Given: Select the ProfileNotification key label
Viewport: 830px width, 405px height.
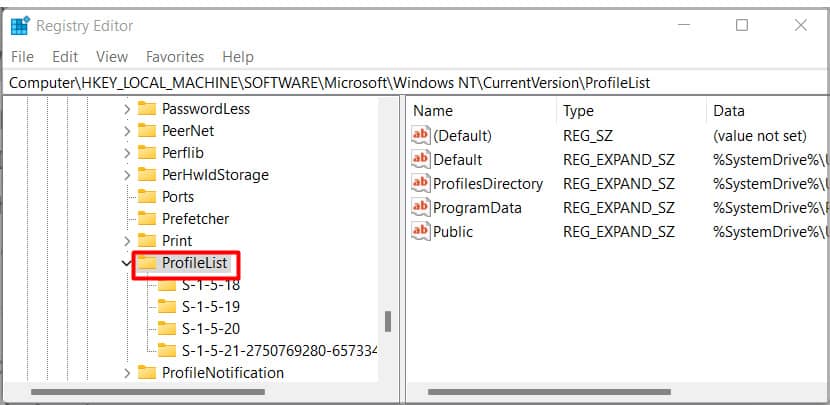Looking at the screenshot, I should click(223, 373).
